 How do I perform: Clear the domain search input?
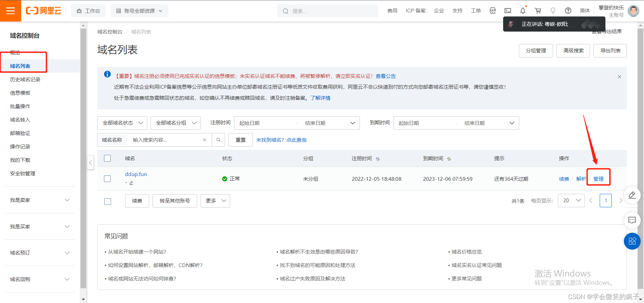[205, 140]
